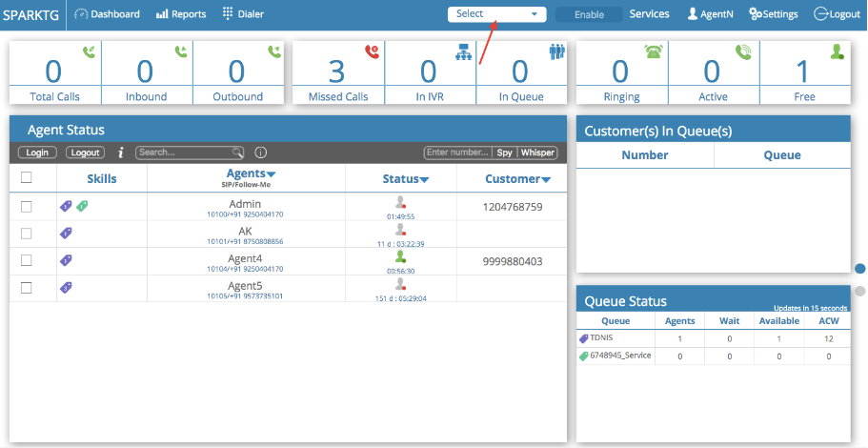
Task: Check the Agent5 row checkbox
Action: [x=26, y=288]
